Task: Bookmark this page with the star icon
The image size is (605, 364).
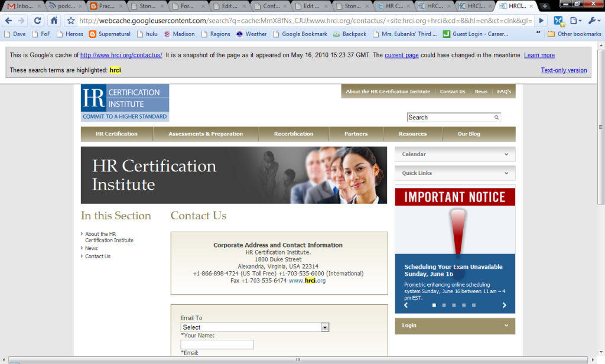Action: click(71, 21)
